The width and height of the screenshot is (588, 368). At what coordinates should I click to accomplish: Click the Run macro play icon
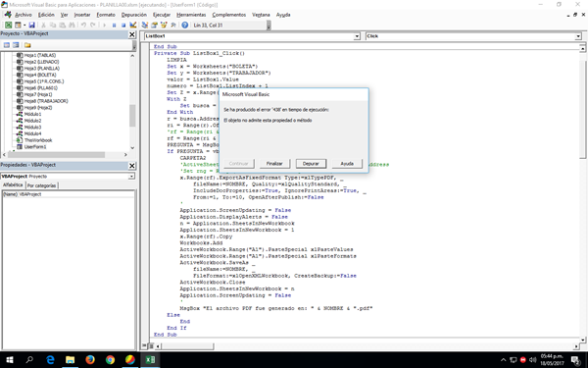pyautogui.click(x=104, y=26)
